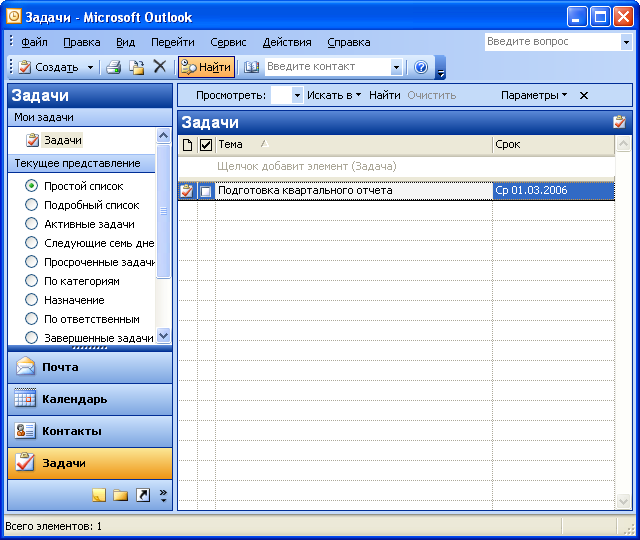Click the Move to folder icon
Image resolution: width=640 pixels, height=540 pixels.
pos(137,67)
